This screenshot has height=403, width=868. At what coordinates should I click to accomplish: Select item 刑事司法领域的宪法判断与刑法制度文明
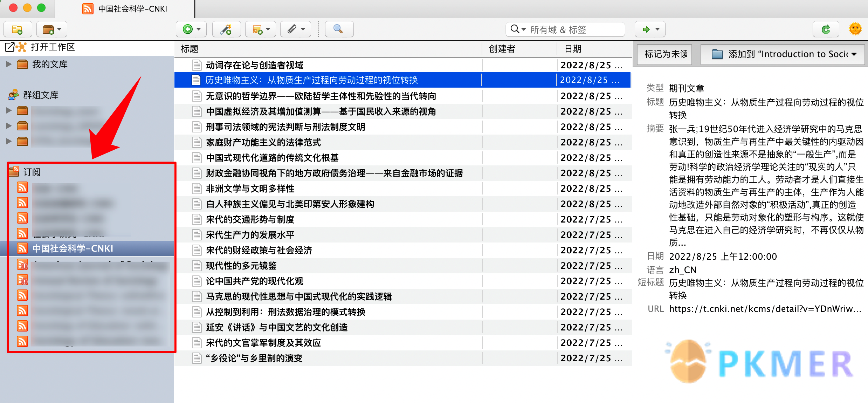(403, 127)
